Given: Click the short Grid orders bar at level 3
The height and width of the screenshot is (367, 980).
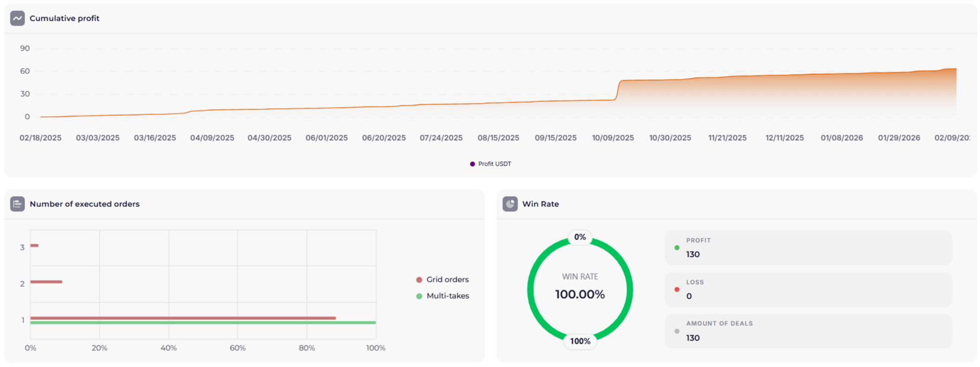Looking at the screenshot, I should point(34,245).
